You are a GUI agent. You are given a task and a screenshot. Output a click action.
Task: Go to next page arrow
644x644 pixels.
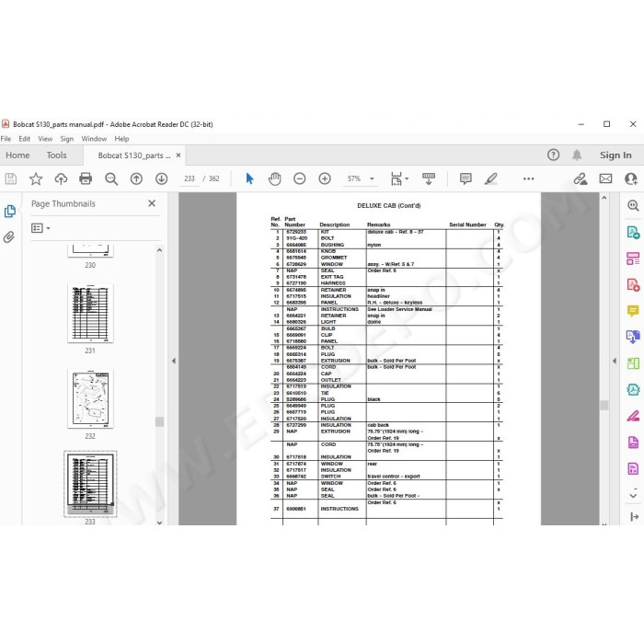tap(161, 178)
